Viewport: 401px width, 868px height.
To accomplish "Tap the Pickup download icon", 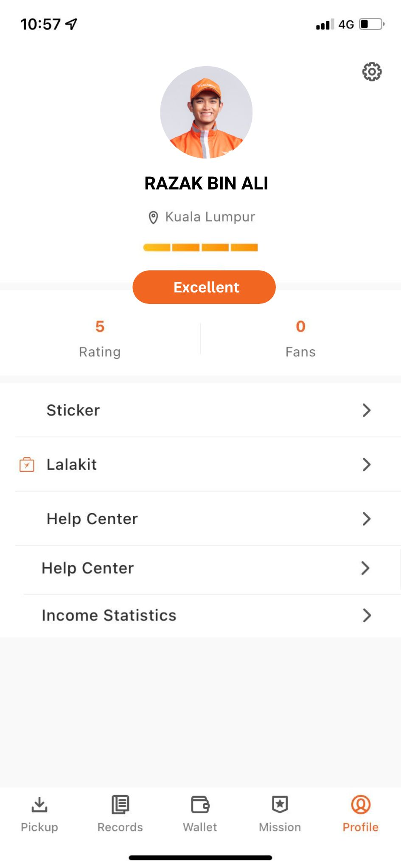I will 39,805.
